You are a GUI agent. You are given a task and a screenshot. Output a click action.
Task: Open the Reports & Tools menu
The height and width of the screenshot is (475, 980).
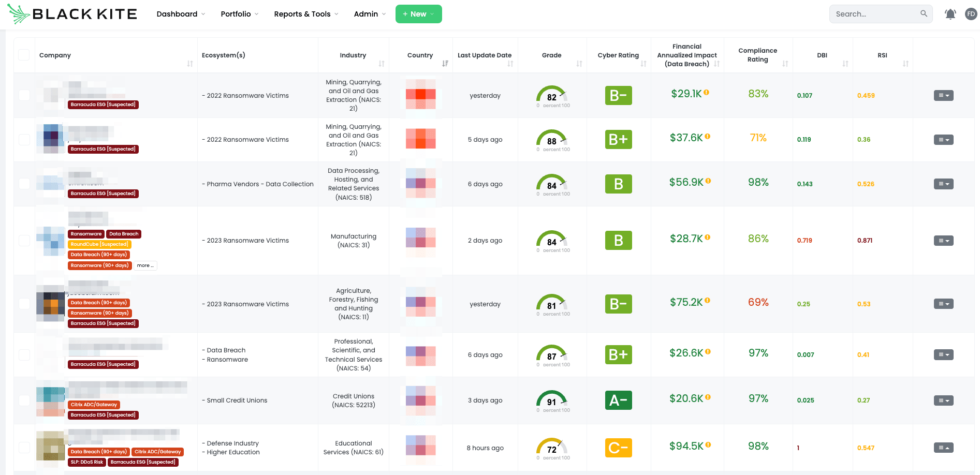tap(302, 14)
